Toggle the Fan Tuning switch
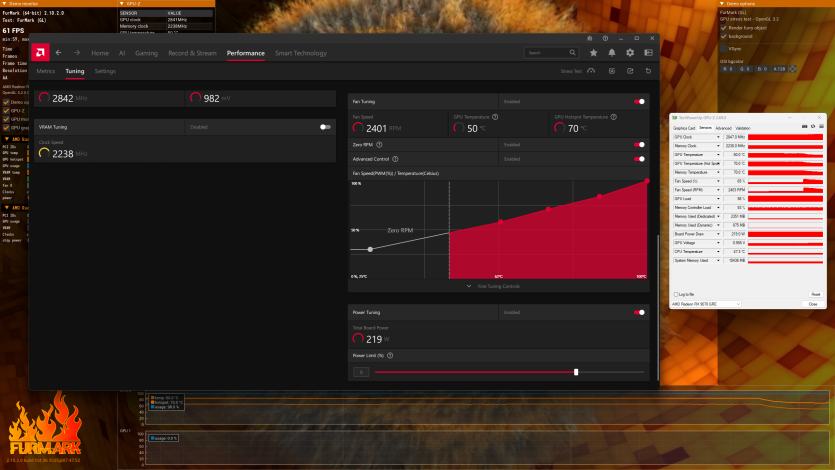 point(640,102)
